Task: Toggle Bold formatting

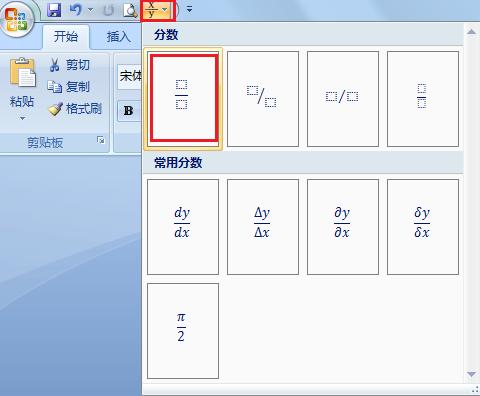Action: (129, 111)
